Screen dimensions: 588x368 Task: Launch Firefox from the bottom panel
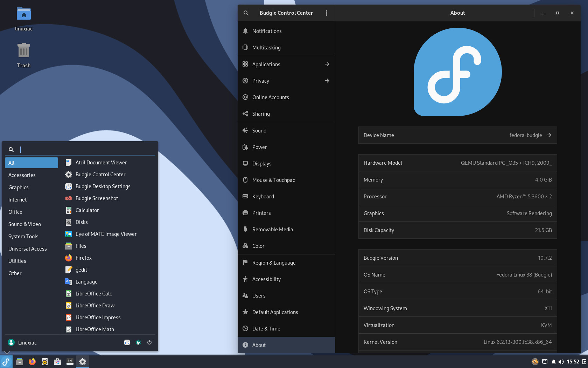pos(32,362)
